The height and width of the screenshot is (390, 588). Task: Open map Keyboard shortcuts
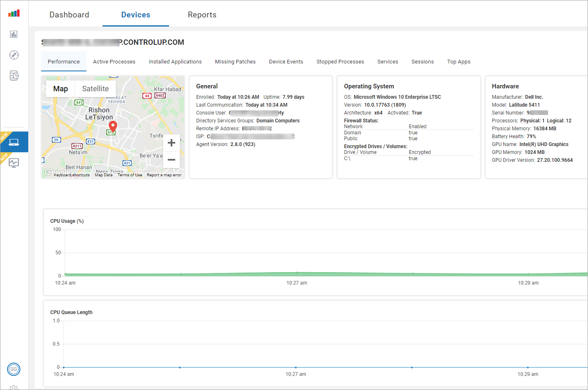[72, 175]
